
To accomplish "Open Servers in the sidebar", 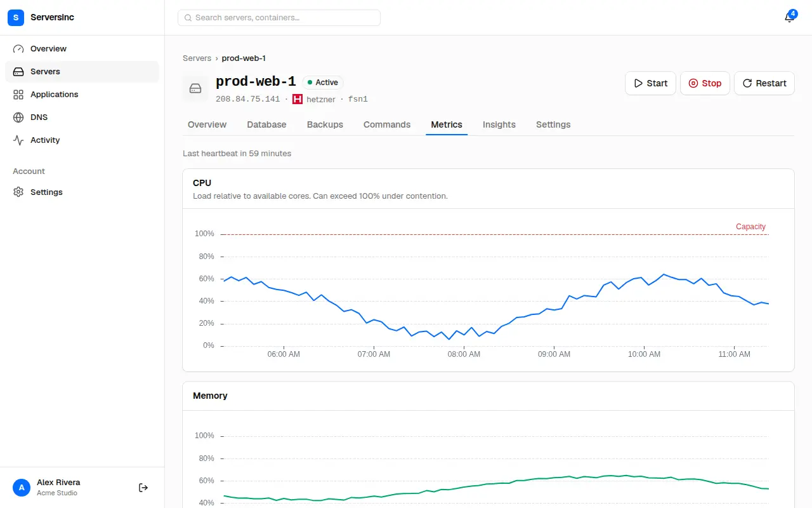I will tap(82, 72).
